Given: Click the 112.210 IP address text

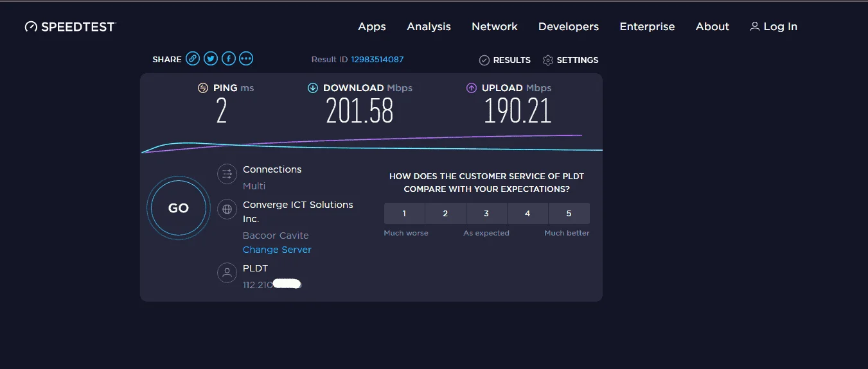Looking at the screenshot, I should click(x=257, y=284).
